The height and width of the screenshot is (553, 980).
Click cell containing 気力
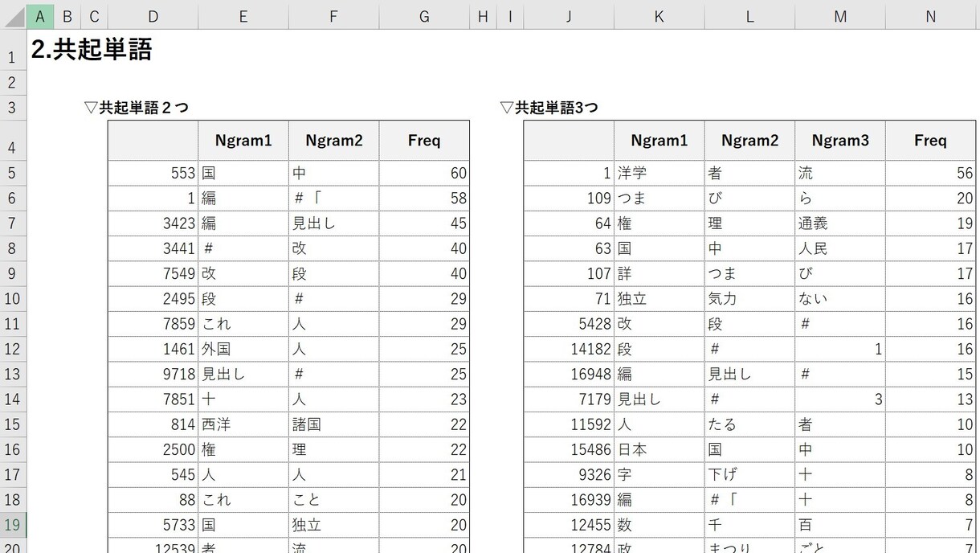point(749,298)
